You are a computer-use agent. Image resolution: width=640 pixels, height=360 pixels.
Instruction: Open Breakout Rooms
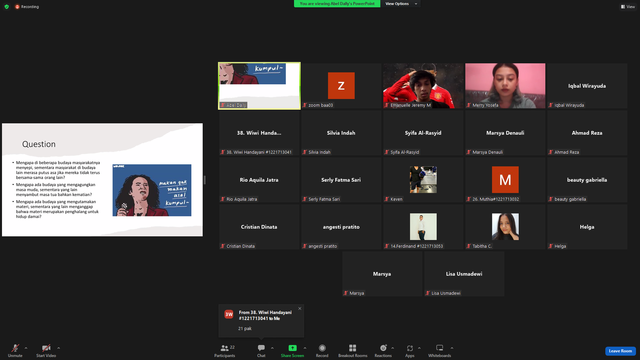click(353, 350)
